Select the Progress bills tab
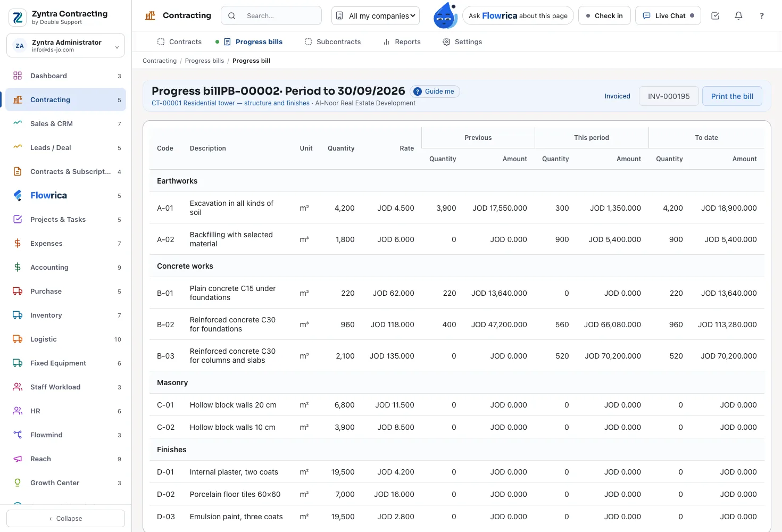 tap(253, 41)
